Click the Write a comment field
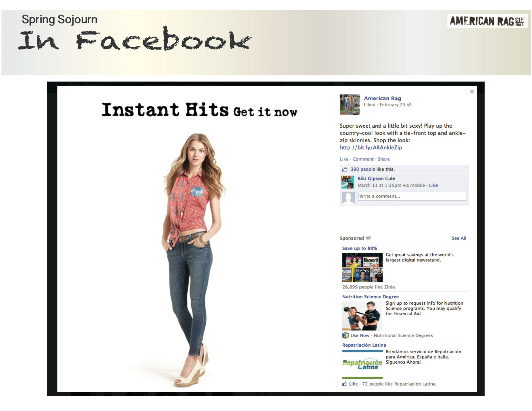 click(x=412, y=196)
